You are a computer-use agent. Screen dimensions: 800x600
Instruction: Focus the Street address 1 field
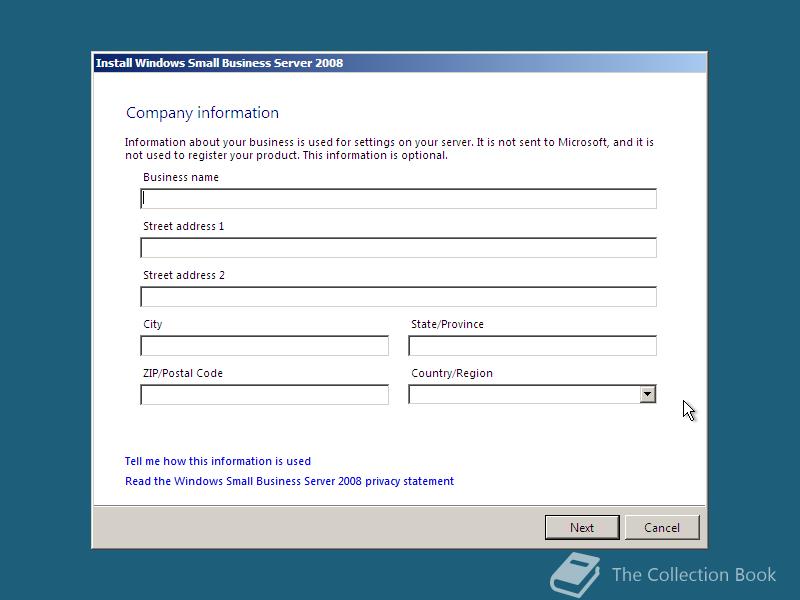coord(398,247)
